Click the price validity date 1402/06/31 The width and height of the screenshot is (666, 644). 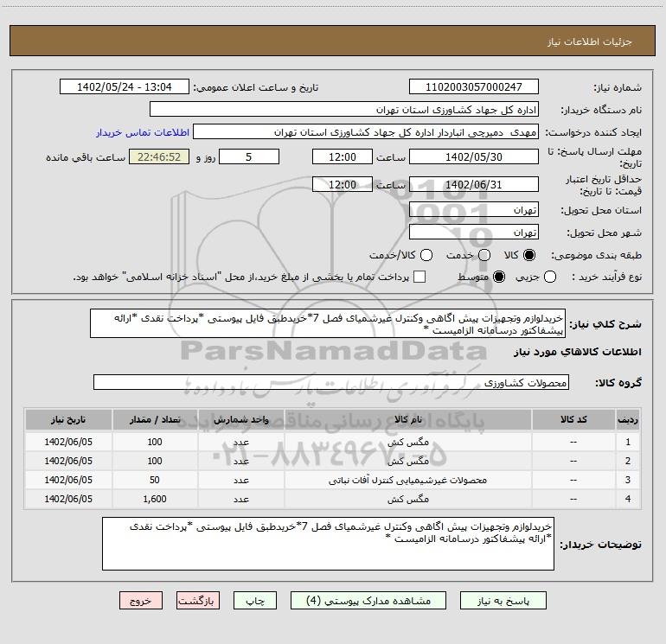coord(474,184)
